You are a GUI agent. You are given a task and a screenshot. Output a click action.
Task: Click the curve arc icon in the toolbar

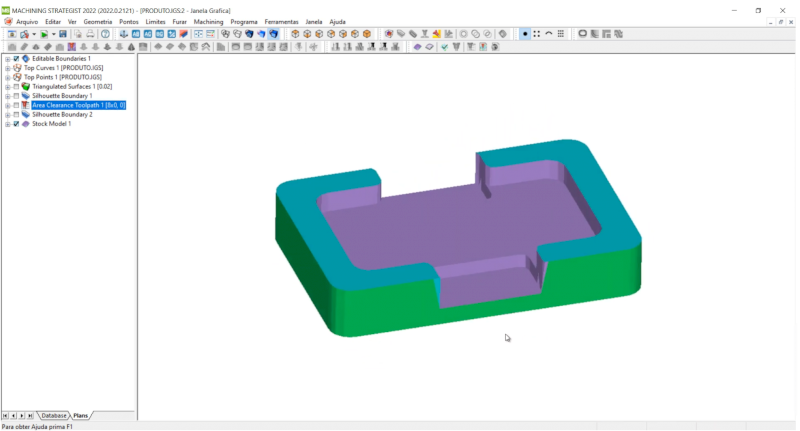tap(549, 34)
